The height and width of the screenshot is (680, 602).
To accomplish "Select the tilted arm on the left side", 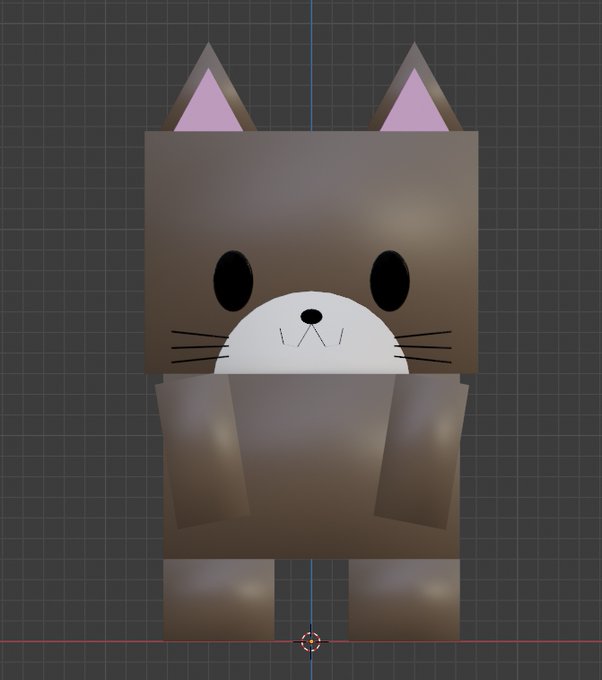I will [x=202, y=451].
